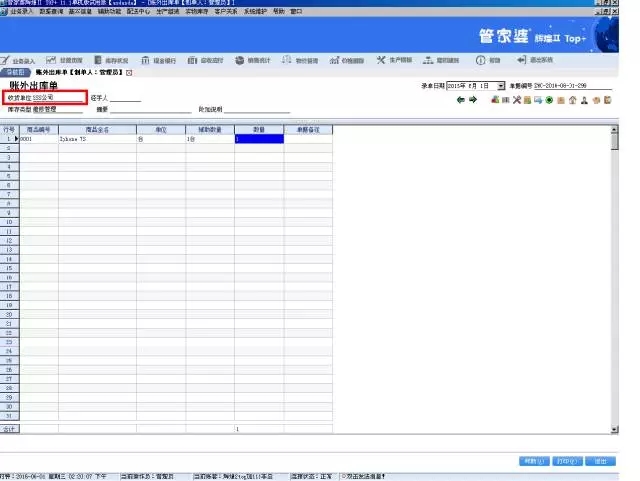Open the 业务录入 menu in menu bar
The image size is (640, 481).
(x=21, y=11)
